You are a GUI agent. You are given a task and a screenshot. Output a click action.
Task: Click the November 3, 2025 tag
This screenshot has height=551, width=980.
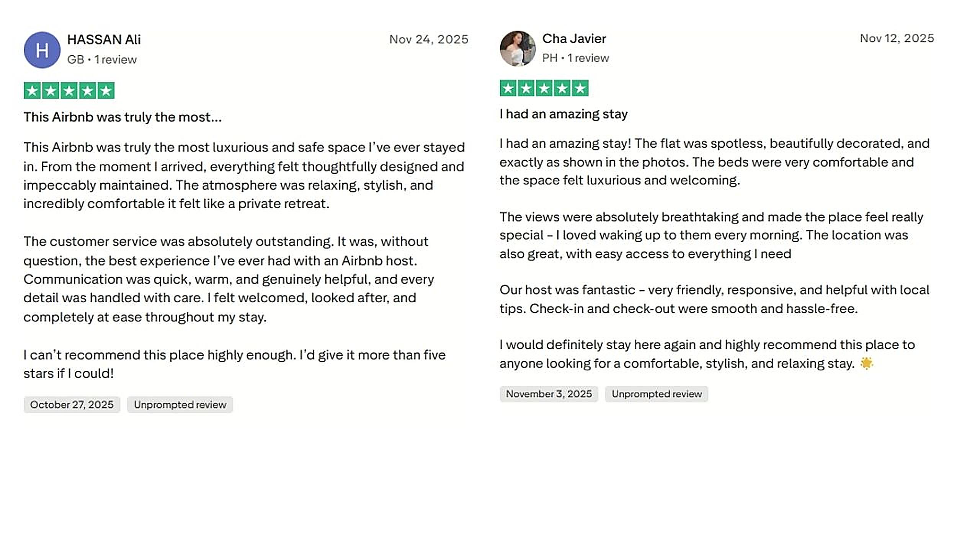point(549,394)
